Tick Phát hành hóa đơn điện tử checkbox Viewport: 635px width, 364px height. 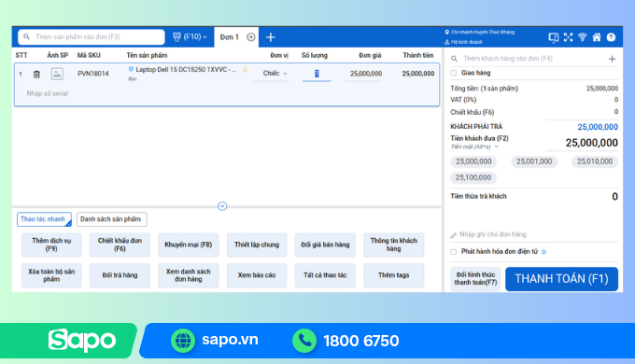(x=454, y=252)
